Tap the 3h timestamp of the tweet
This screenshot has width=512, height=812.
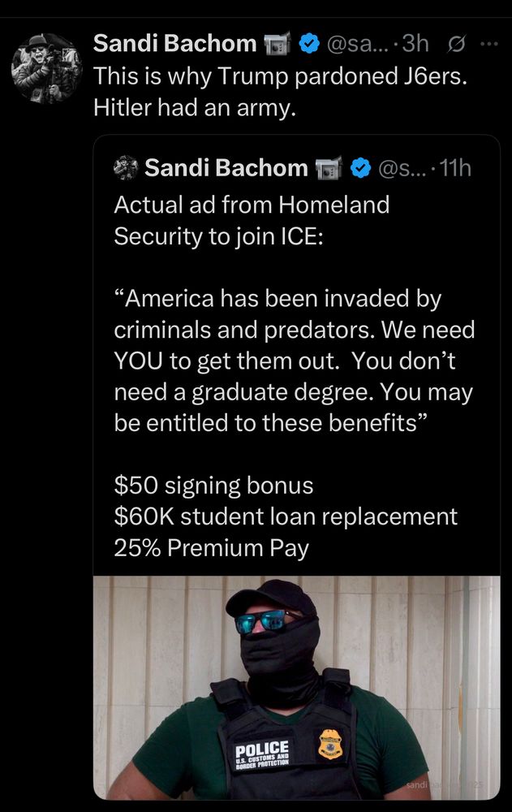[415, 44]
